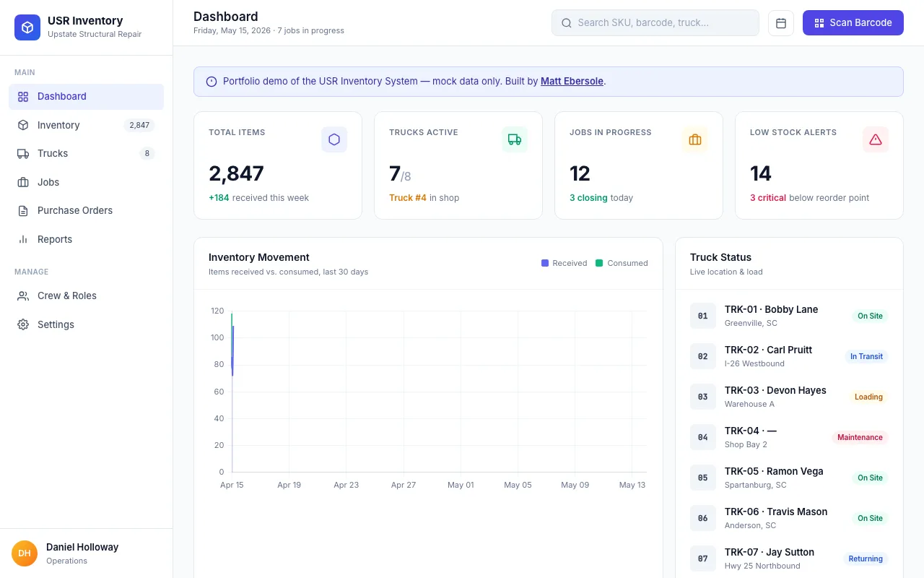Click the 3 closing today text
This screenshot has height=578, width=924.
(601, 198)
